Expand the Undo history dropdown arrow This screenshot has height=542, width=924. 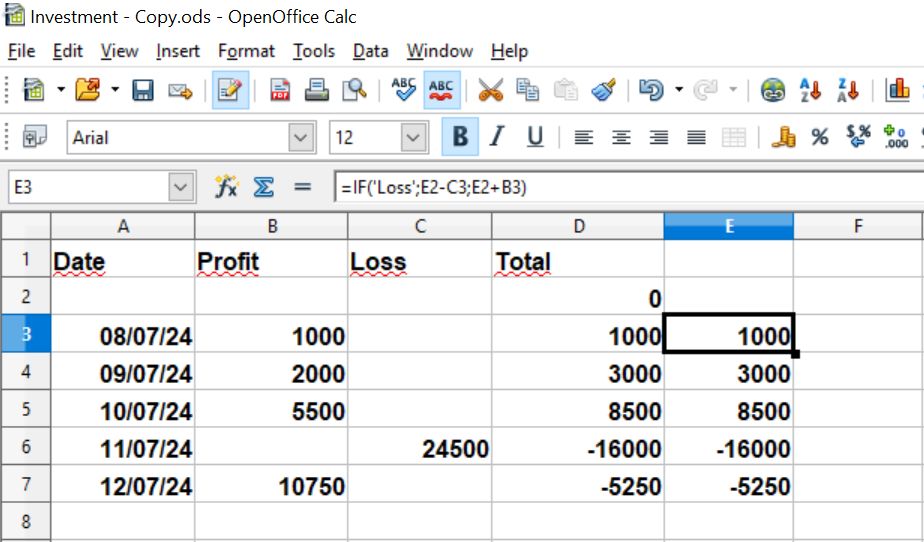pyautogui.click(x=679, y=90)
